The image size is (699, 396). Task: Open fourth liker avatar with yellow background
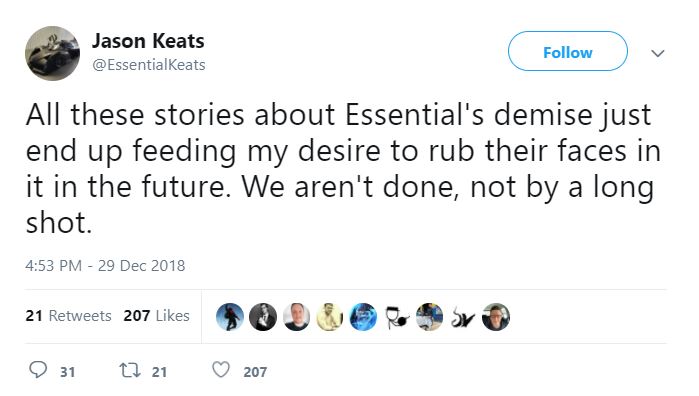click(329, 317)
